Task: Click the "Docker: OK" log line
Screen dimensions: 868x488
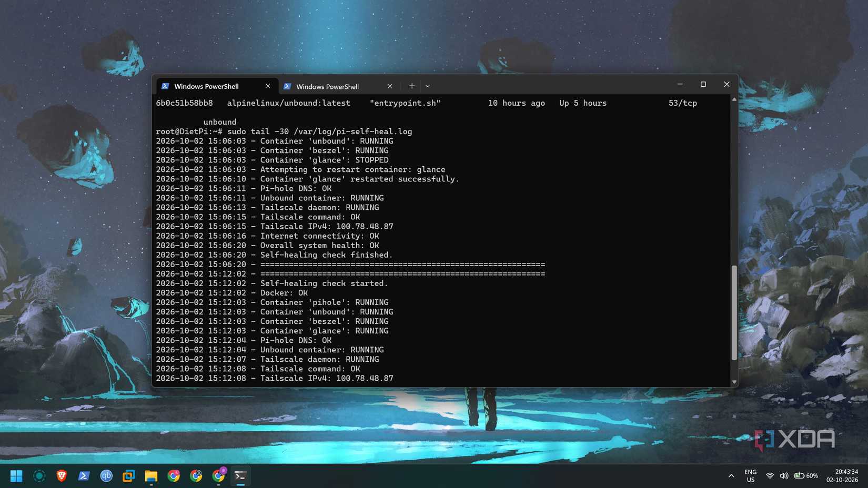Action: (x=284, y=292)
